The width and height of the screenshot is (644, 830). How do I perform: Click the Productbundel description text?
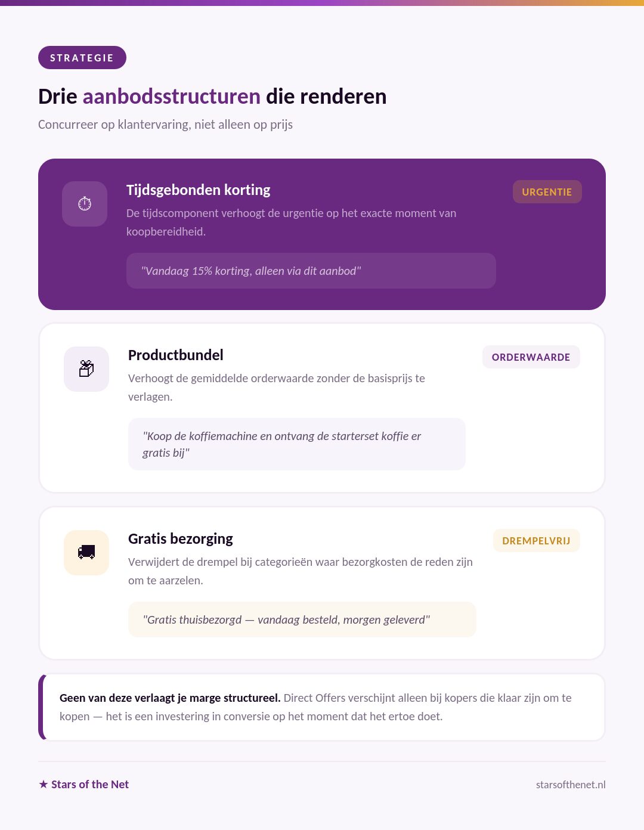(277, 388)
